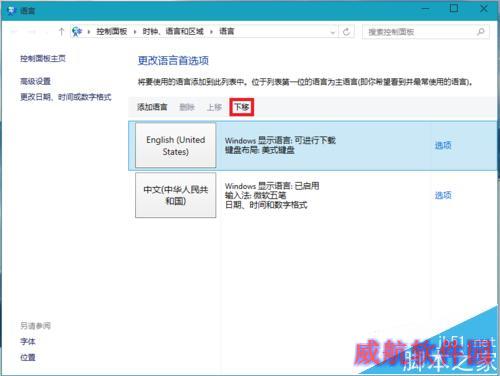Open 高级设置 in the sidebar
Screen dimensions: 500x376
coord(35,81)
